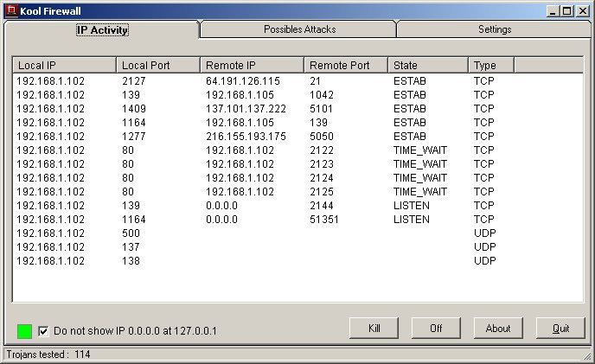Click the Remote IP column header
The width and height of the screenshot is (595, 364).
pos(252,66)
